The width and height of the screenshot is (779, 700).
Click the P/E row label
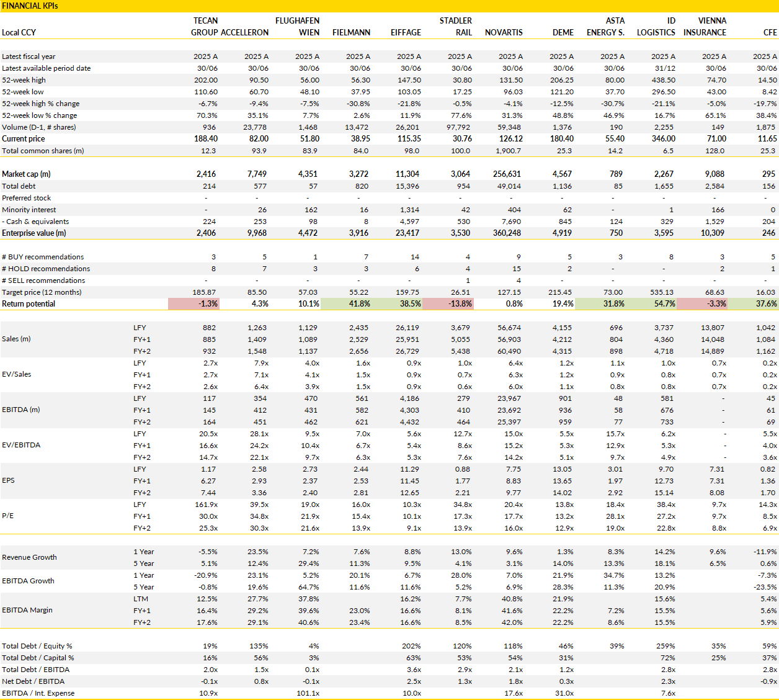pos(7,516)
